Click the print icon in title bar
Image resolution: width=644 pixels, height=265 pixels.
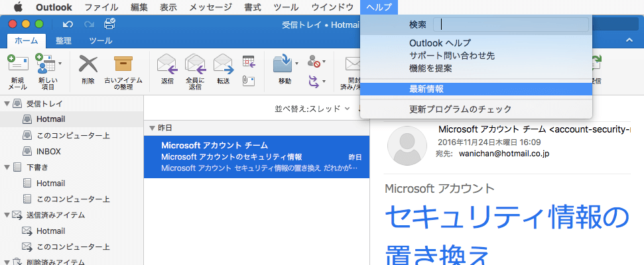coord(109,24)
